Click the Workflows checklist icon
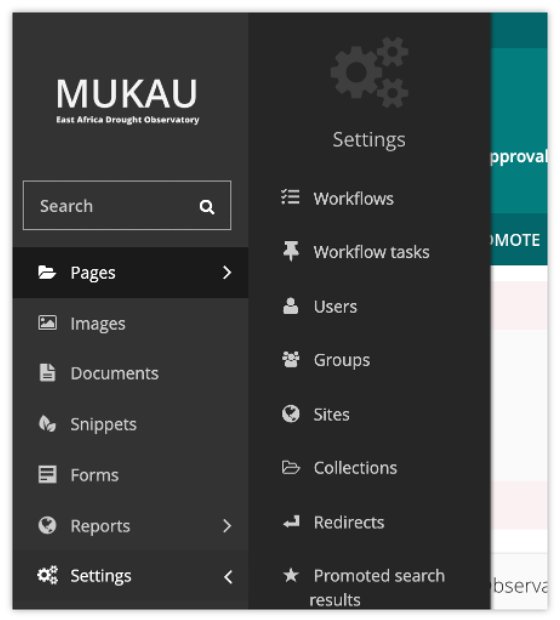The height and width of the screenshot is (620, 560). point(290,197)
